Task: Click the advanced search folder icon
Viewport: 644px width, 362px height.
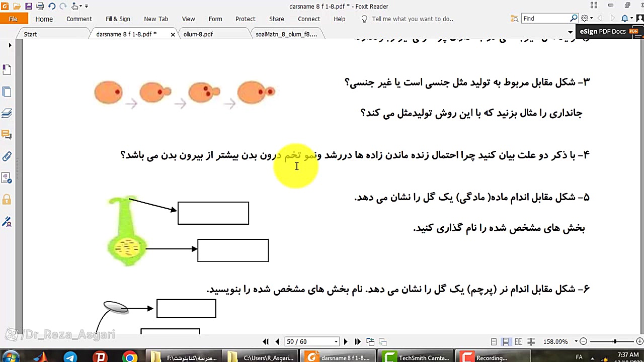Action: [x=514, y=19]
